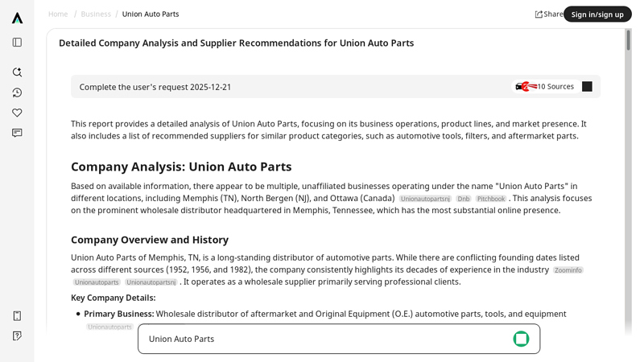The image size is (644, 362).
Task: Toggle the sidebar panel icon
Action: [17, 43]
